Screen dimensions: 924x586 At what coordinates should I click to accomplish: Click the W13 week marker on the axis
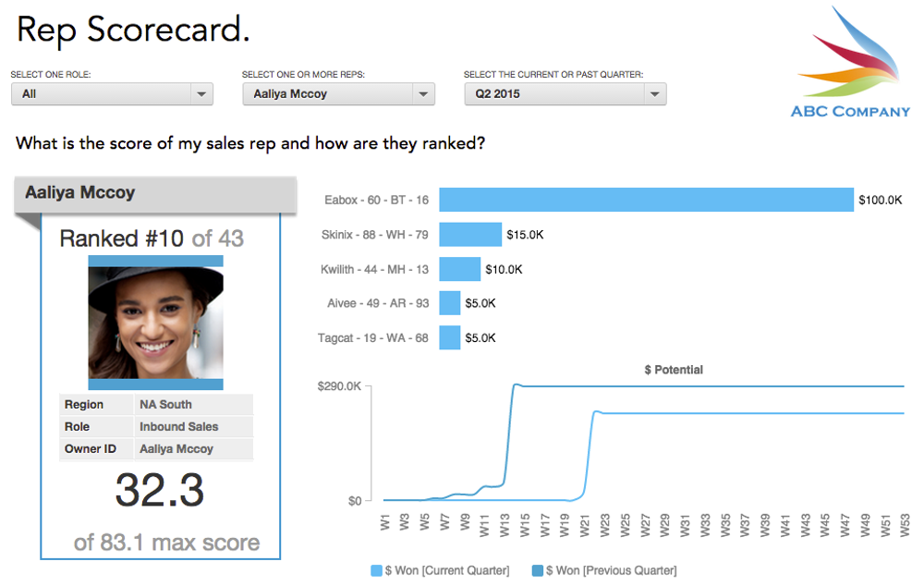pos(505,525)
